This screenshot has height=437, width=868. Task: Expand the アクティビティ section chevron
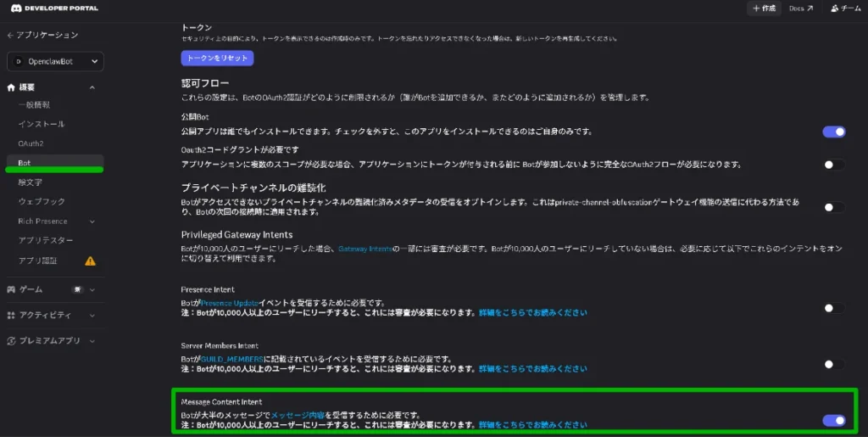92,315
